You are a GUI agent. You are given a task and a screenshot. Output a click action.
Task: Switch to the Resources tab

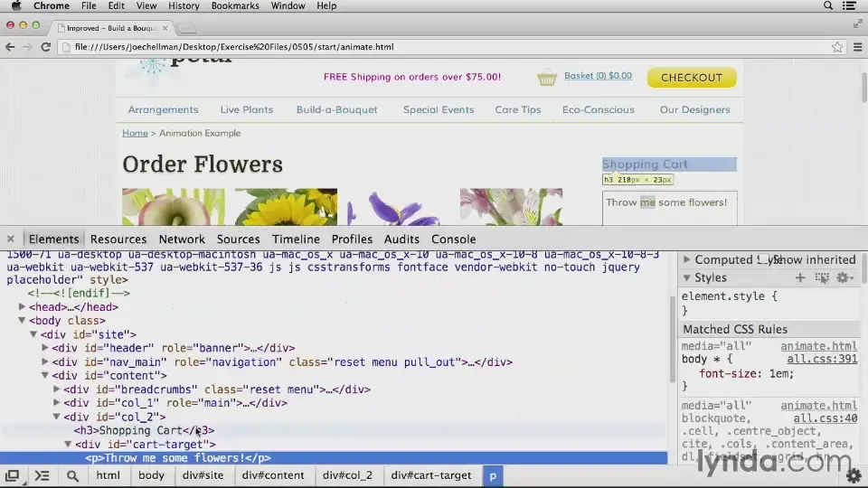[x=118, y=239]
